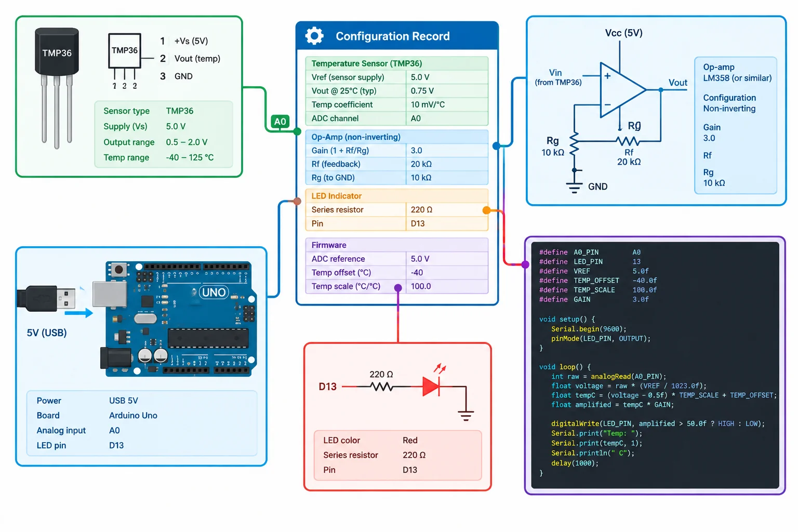Click the brown connector dot beside LED Indicator
The image size is (798, 532).
tap(297, 201)
